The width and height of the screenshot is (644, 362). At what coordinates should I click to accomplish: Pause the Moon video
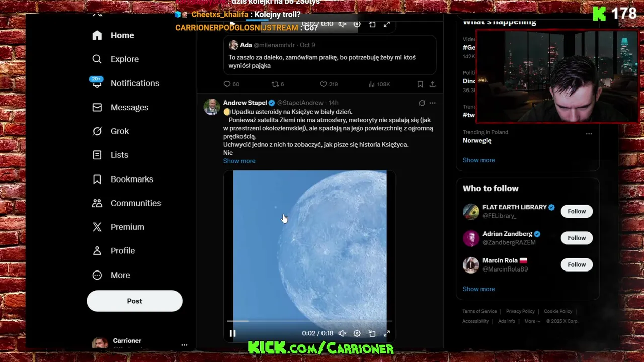(232, 333)
